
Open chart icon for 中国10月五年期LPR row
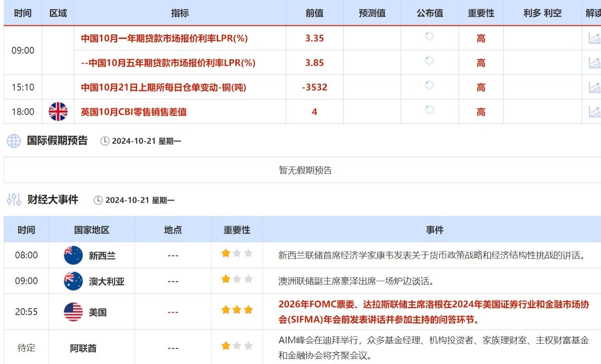[595, 63]
